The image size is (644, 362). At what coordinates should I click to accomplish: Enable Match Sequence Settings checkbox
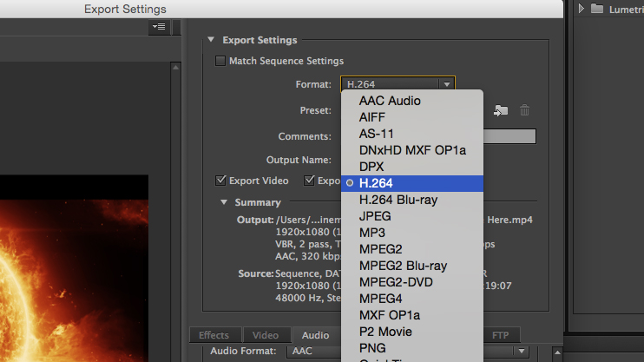pos(220,61)
